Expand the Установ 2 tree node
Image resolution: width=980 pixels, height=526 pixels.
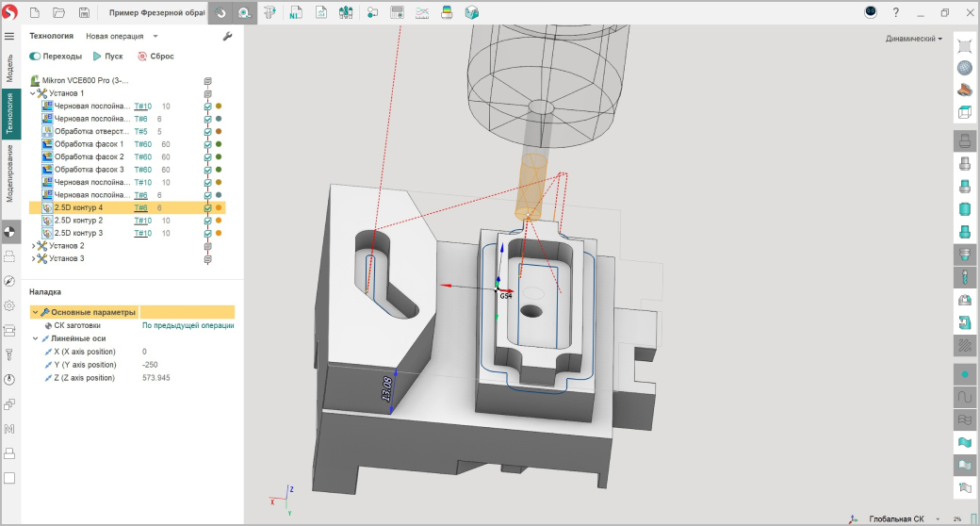[x=34, y=245]
